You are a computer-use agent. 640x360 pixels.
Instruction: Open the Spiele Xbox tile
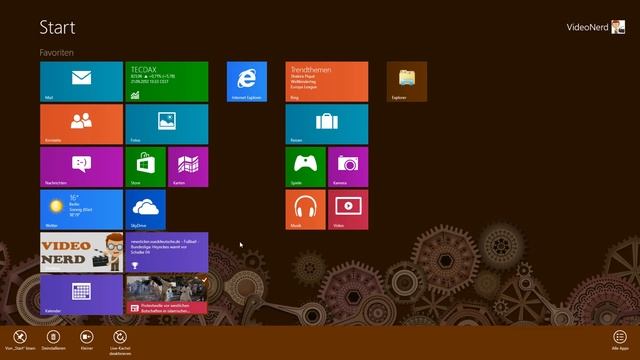pyautogui.click(x=305, y=167)
